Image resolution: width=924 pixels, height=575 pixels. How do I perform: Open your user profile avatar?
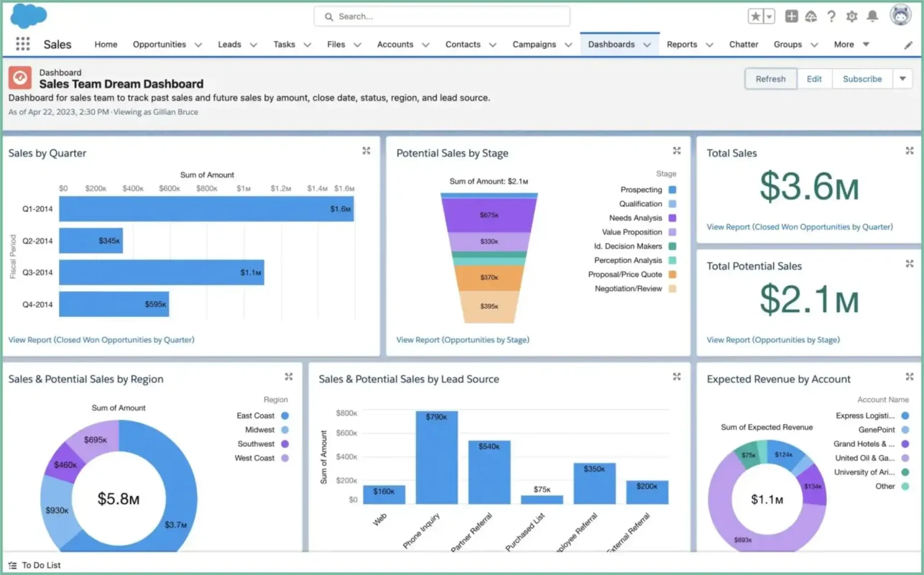pyautogui.click(x=900, y=16)
